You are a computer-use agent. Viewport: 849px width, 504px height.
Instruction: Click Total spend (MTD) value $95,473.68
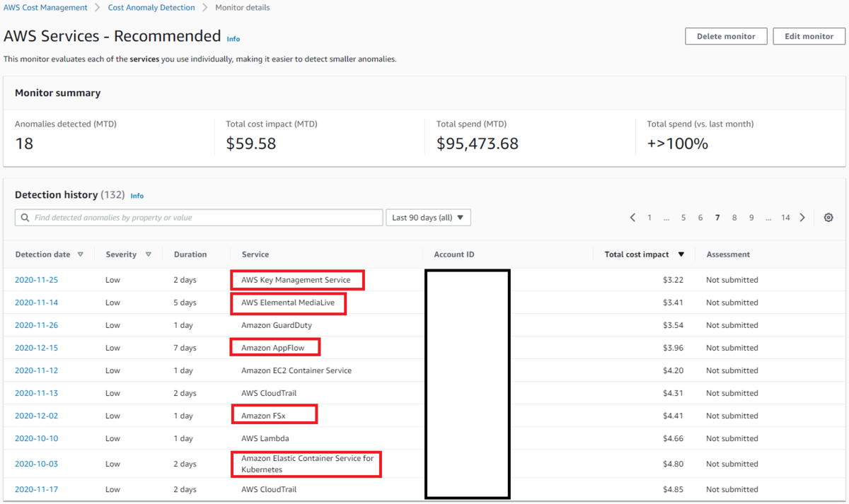(x=478, y=143)
